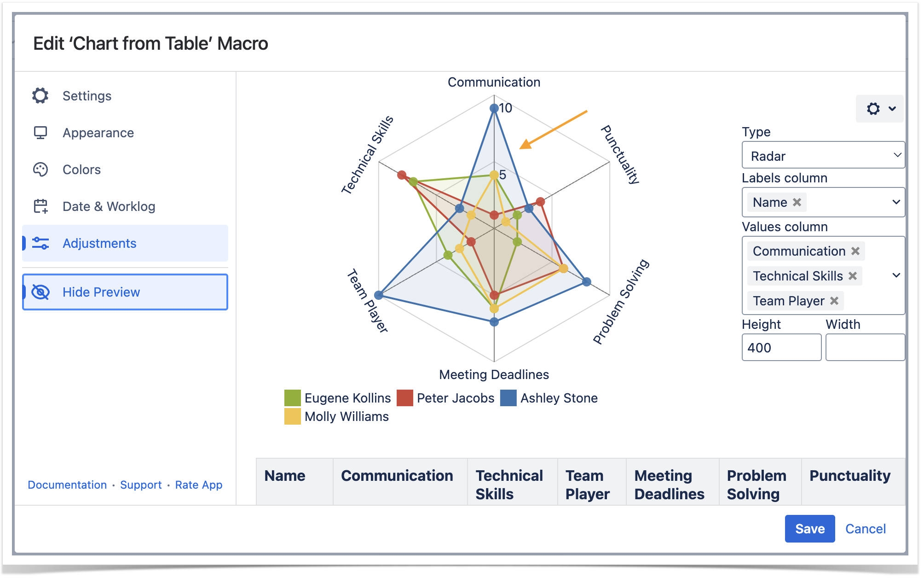Open the chart Type dropdown
Screen dimensions: 924x578
[823, 156]
